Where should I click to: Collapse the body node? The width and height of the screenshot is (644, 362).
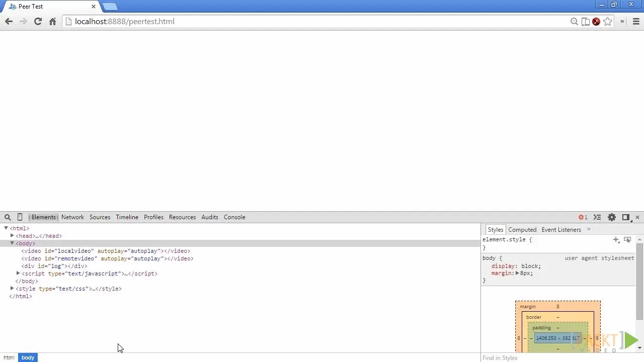coord(12,243)
